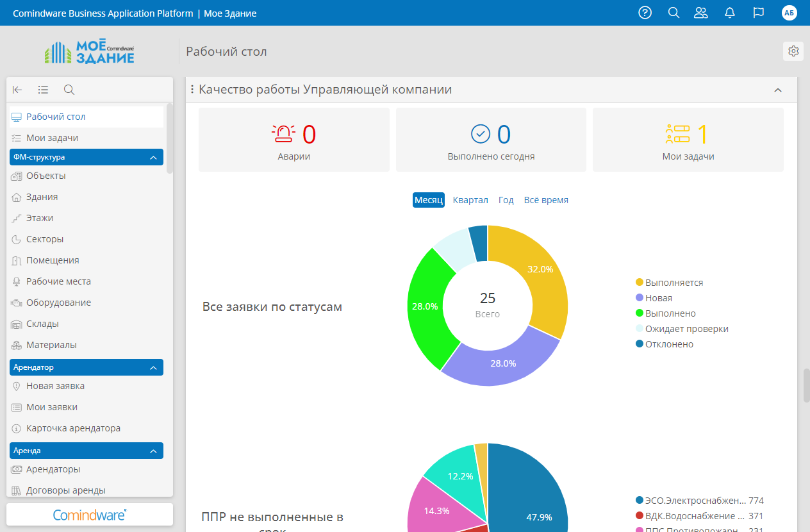This screenshot has height=532, width=810.
Task: Open notifications bell
Action: [x=729, y=13]
